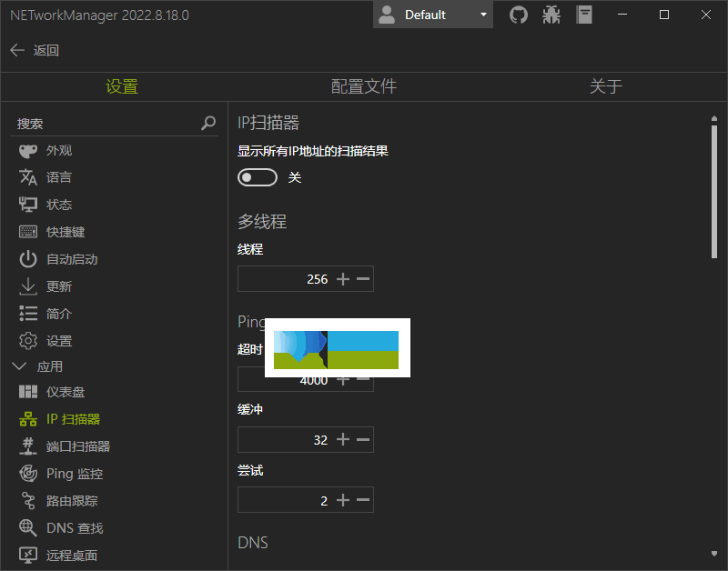Click the 语言 language icon
Screen dimensions: 728x571
[28, 177]
